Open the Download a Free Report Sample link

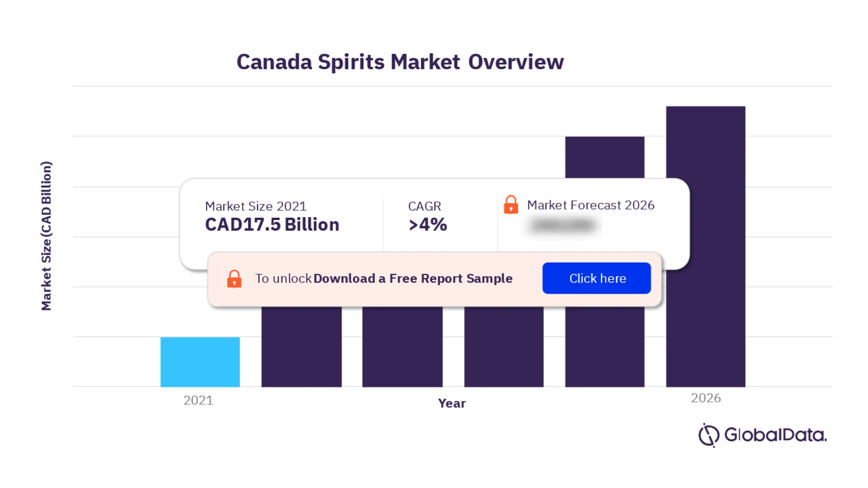[413, 278]
